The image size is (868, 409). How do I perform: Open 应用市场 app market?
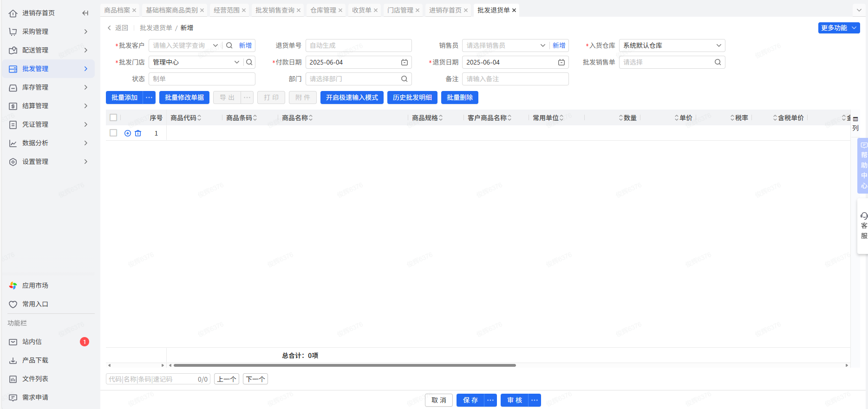[x=48, y=286]
